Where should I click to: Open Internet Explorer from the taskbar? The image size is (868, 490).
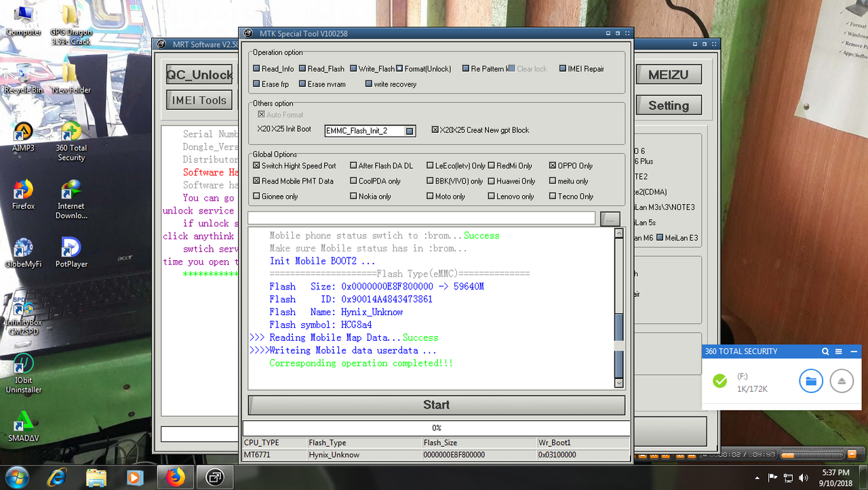tap(57, 478)
